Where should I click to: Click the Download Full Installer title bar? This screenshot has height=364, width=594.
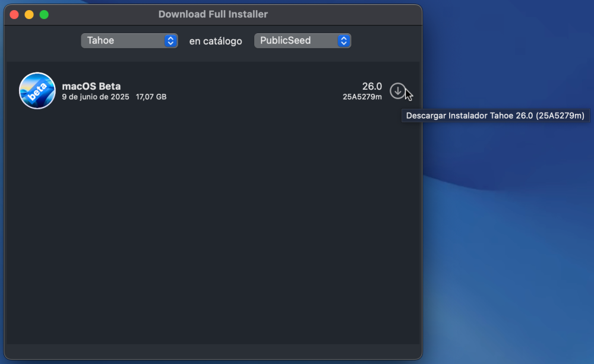[213, 14]
